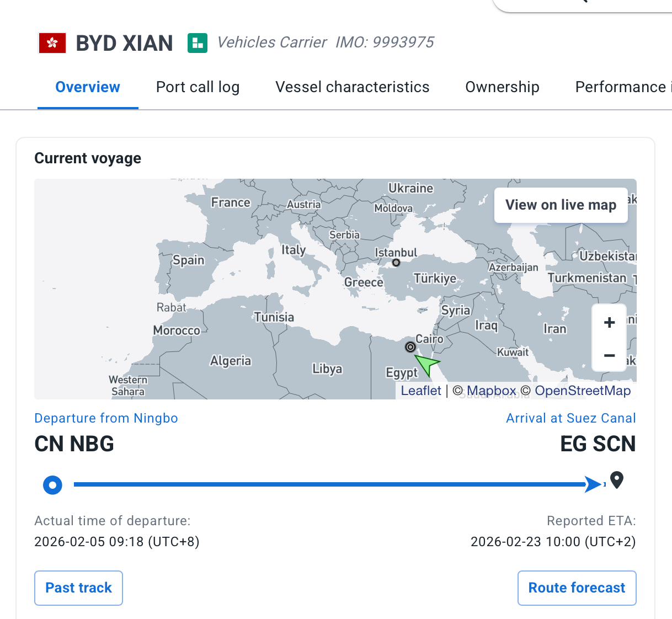Click the Route forecast button

tap(577, 588)
